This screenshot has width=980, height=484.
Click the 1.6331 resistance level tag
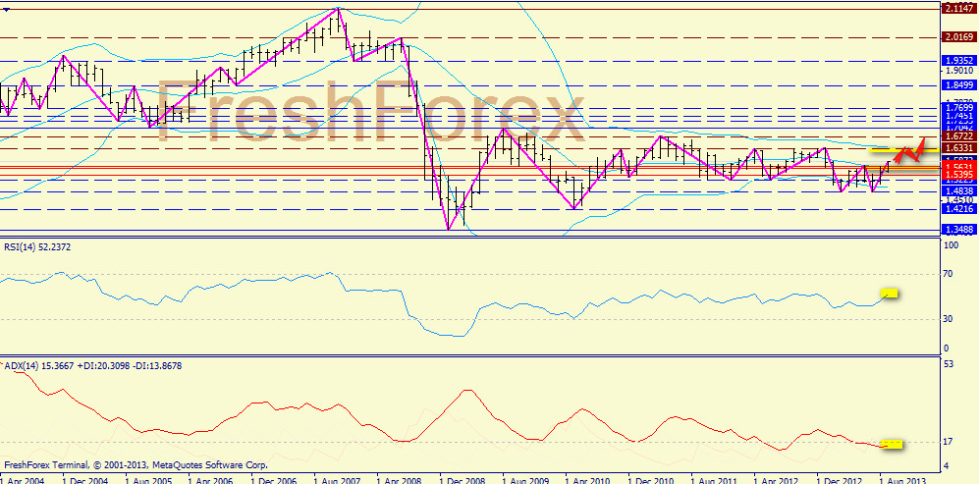coord(957,147)
